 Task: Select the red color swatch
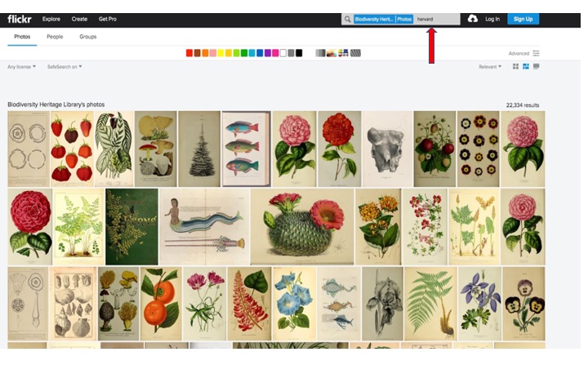[189, 53]
